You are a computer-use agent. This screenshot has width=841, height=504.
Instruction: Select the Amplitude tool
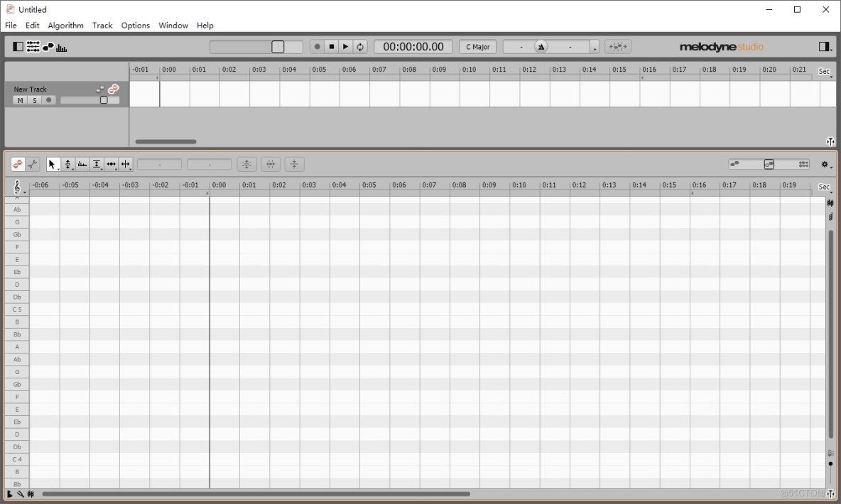(x=97, y=164)
